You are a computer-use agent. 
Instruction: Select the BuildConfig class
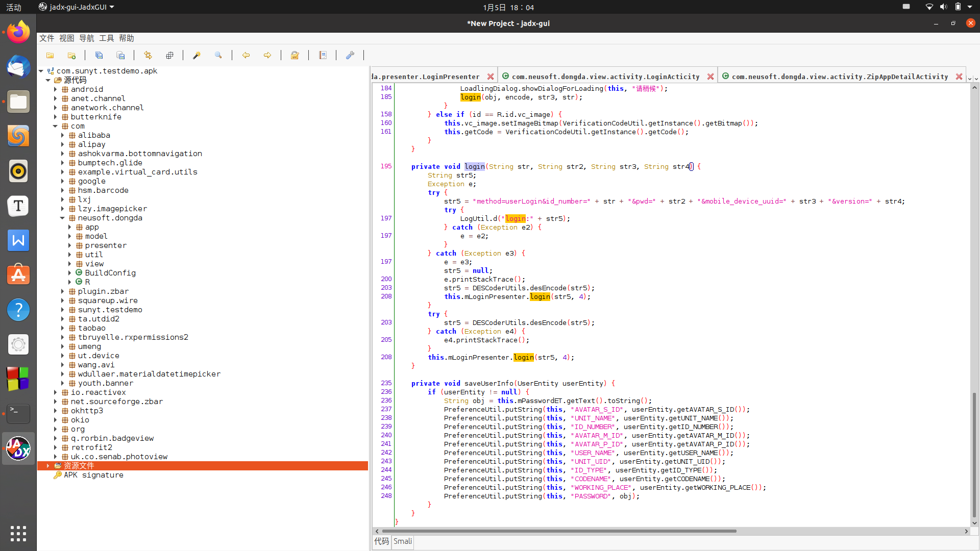click(110, 273)
